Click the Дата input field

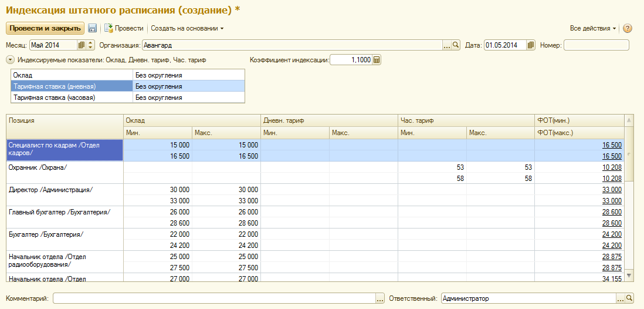point(505,45)
